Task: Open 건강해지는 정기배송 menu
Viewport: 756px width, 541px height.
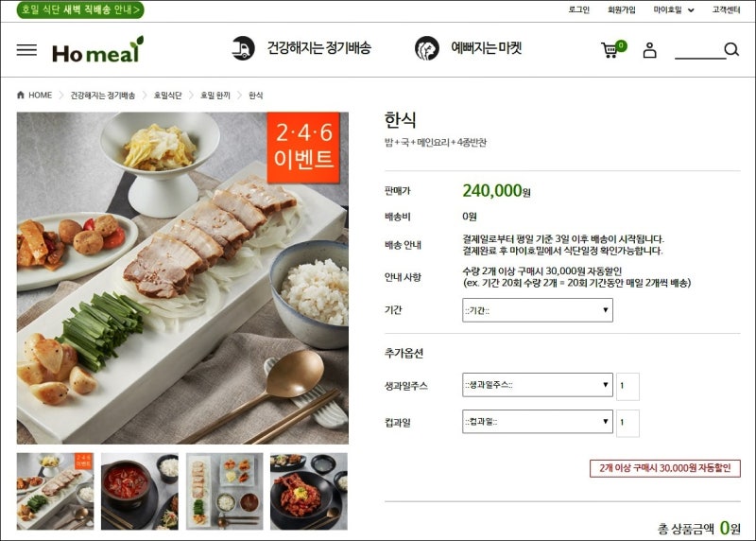Action: pyautogui.click(x=319, y=48)
